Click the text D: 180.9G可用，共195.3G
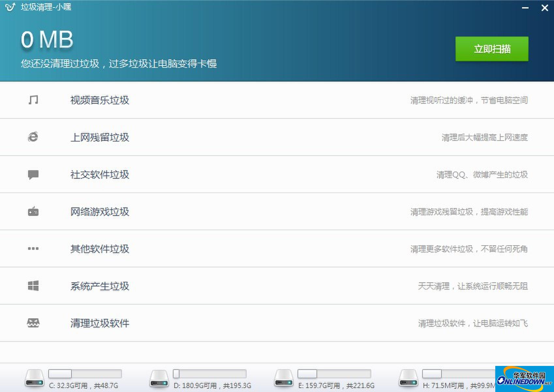This screenshot has height=392, width=554. click(x=212, y=386)
